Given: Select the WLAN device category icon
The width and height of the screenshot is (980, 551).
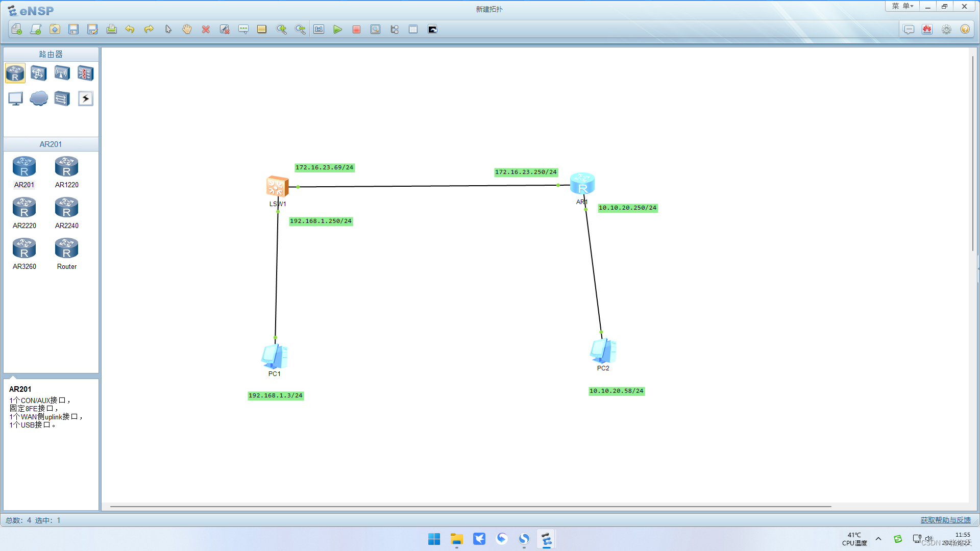Looking at the screenshot, I should point(62,73).
